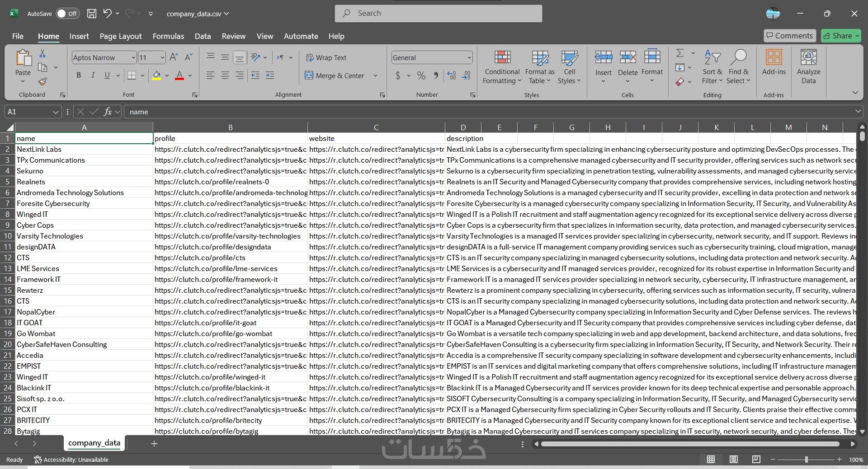Click the Increase Decimal icon

[452, 75]
